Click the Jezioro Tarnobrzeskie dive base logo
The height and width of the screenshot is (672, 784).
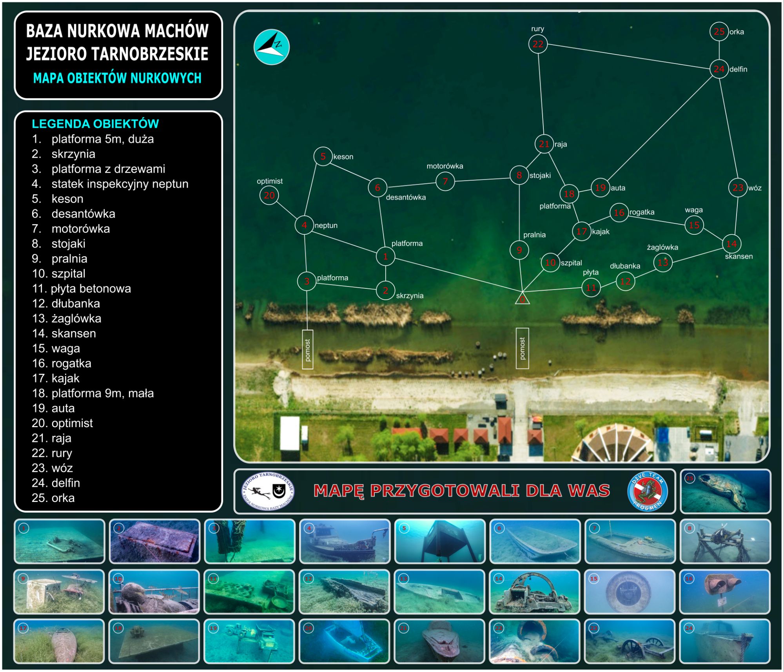tap(268, 491)
